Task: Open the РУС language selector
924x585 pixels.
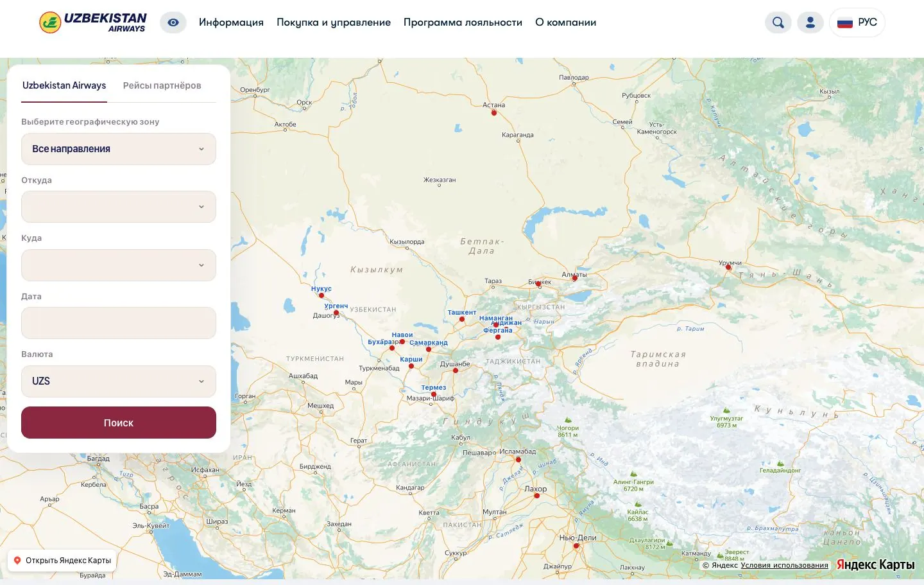Action: click(x=857, y=22)
